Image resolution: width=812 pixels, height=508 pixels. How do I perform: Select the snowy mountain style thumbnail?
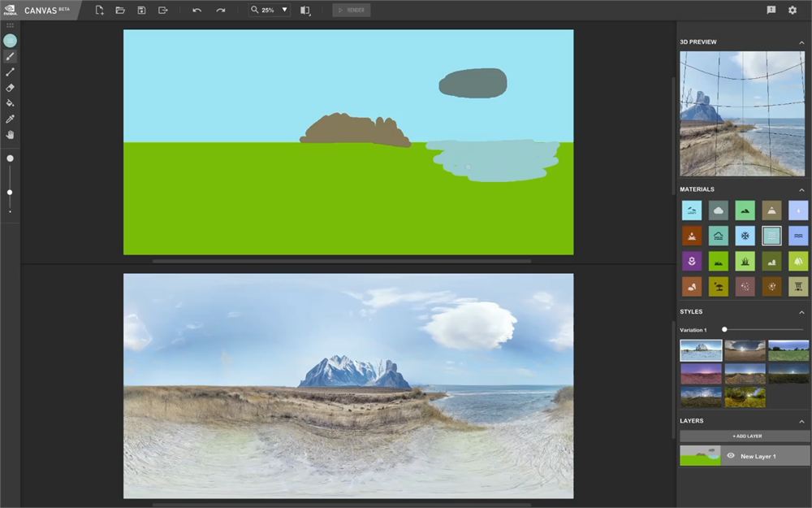coord(701,350)
